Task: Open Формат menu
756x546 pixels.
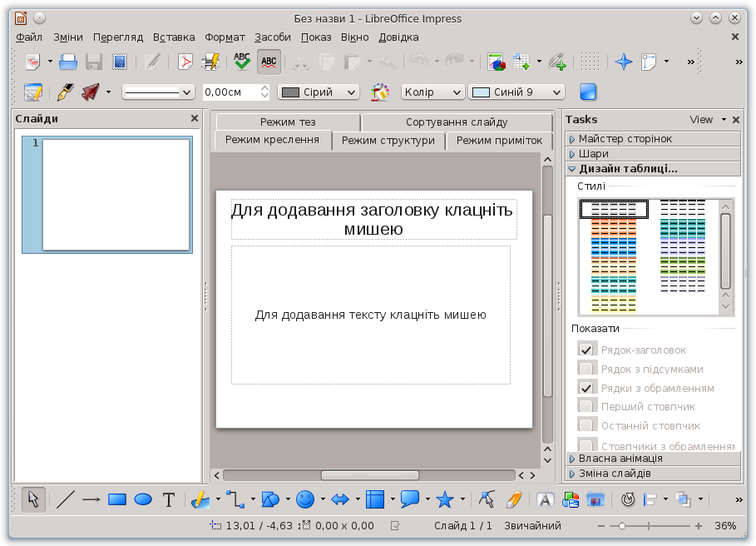Action: (x=225, y=37)
